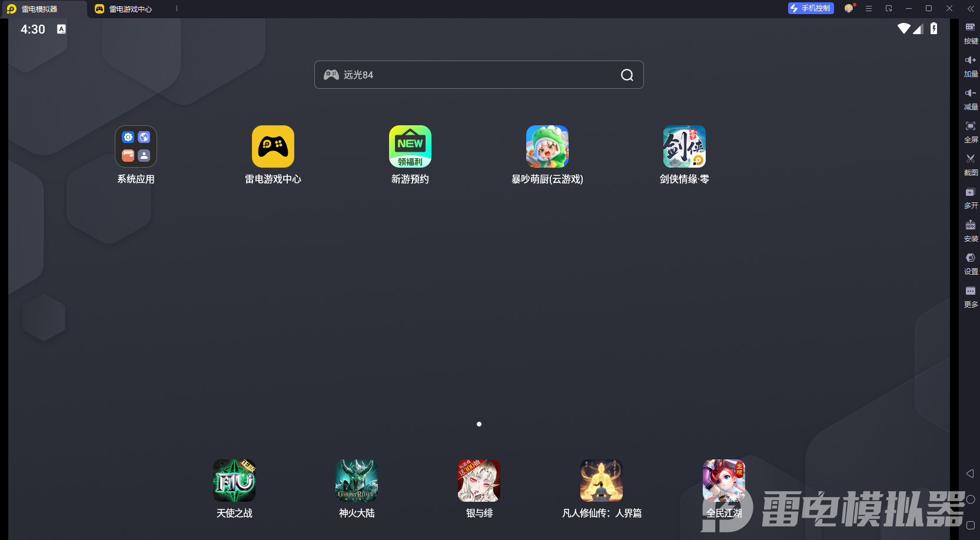Switch to the 雷电游戏中心 tab
This screenshot has width=980, height=540.
(x=131, y=9)
